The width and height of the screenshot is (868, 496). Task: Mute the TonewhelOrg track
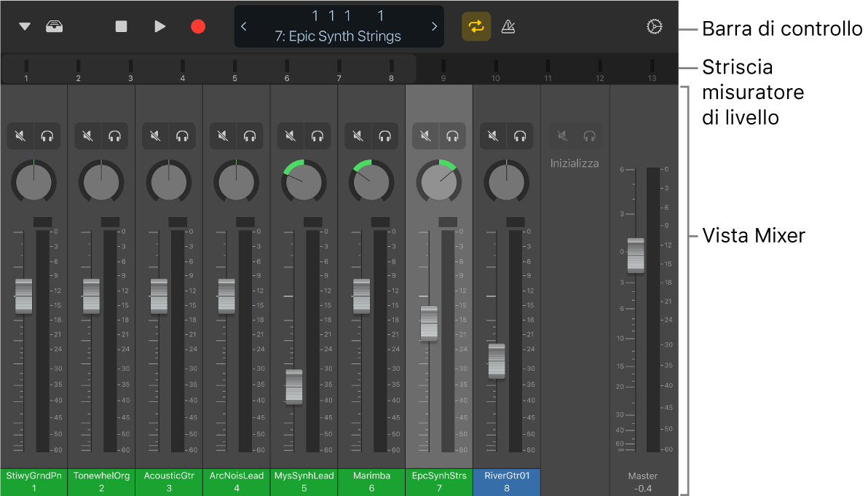[x=88, y=135]
